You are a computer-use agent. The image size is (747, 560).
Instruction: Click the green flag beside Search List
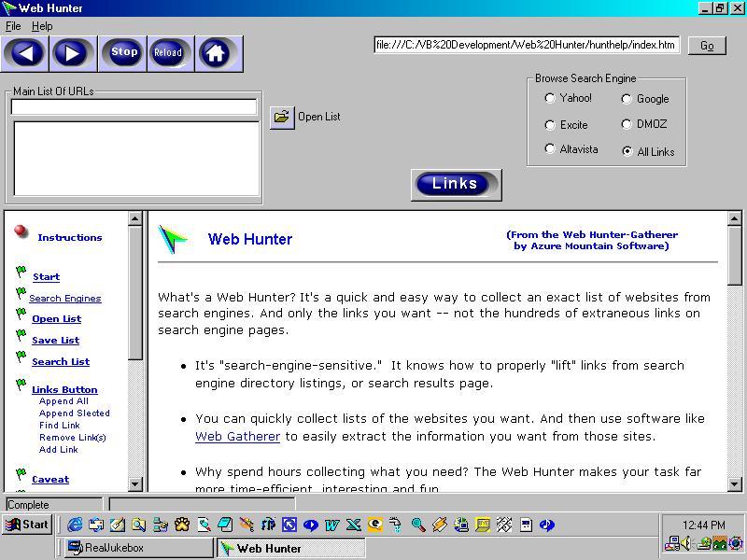click(21, 357)
